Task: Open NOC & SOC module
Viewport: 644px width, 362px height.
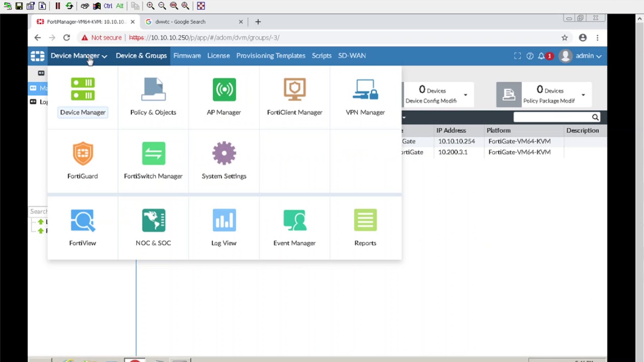Action: [x=153, y=227]
